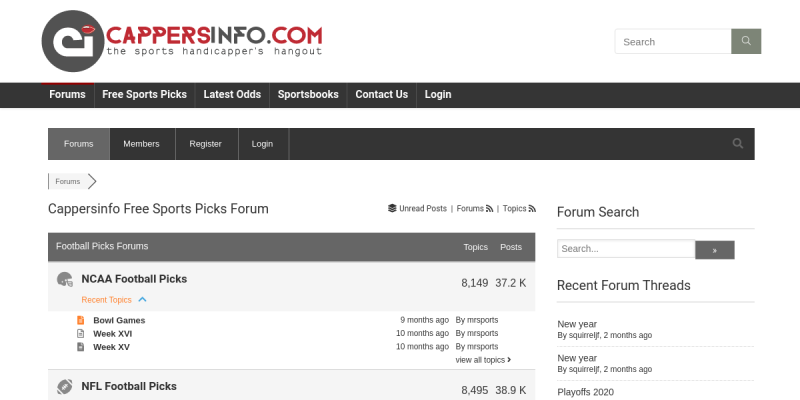The height and width of the screenshot is (400, 800).
Task: Open the NFL Football Picks forum
Action: tap(129, 386)
